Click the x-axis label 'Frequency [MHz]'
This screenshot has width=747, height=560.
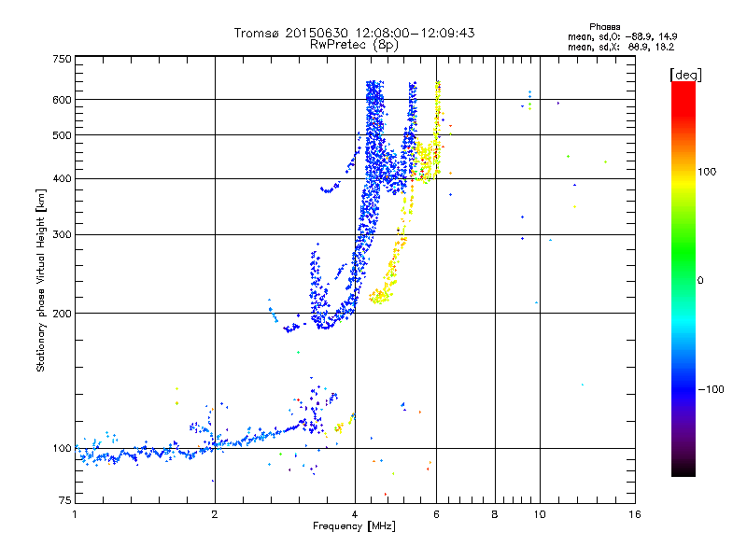354,526
